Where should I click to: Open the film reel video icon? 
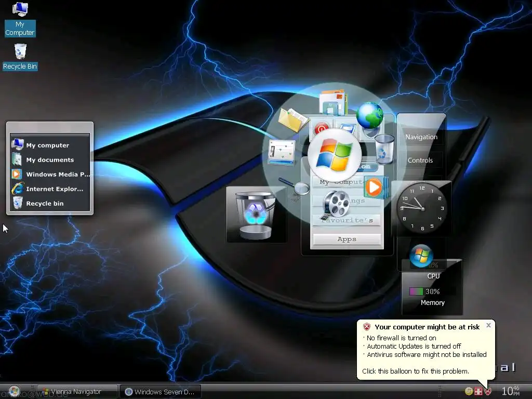(x=336, y=204)
